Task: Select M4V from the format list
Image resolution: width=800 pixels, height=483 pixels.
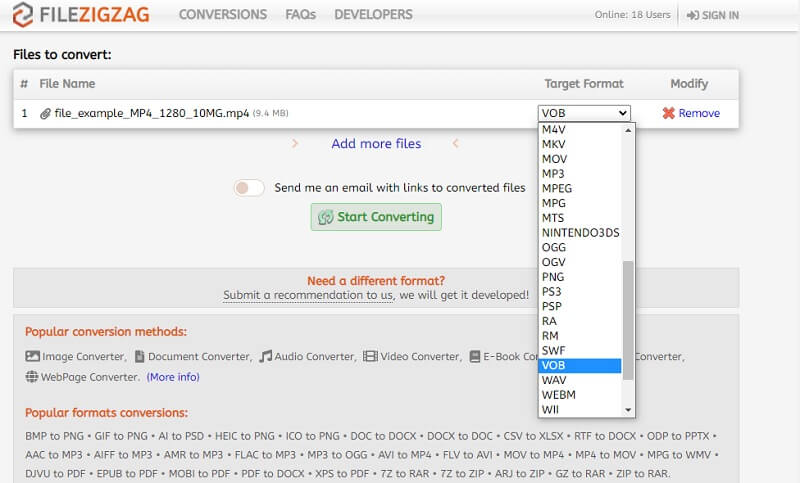Action: point(580,130)
